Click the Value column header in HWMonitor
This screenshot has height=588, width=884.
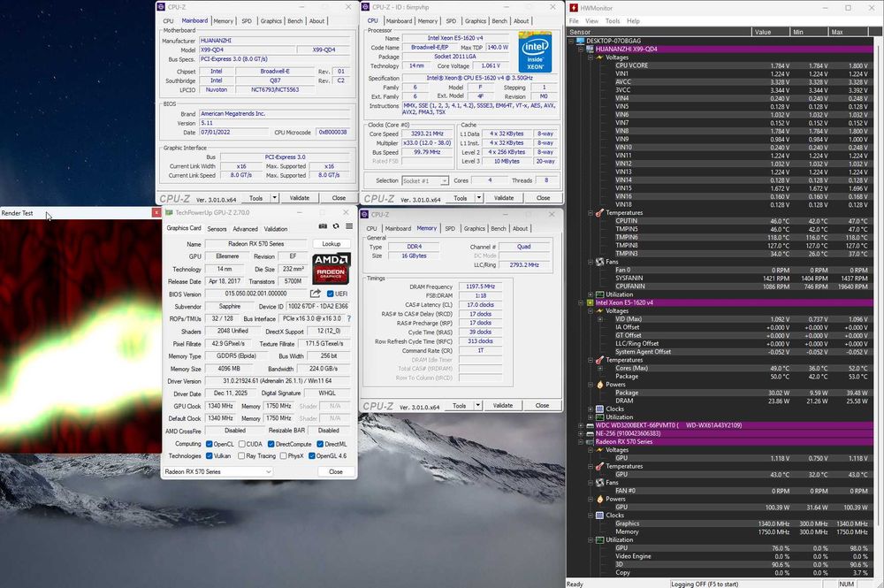[771, 32]
